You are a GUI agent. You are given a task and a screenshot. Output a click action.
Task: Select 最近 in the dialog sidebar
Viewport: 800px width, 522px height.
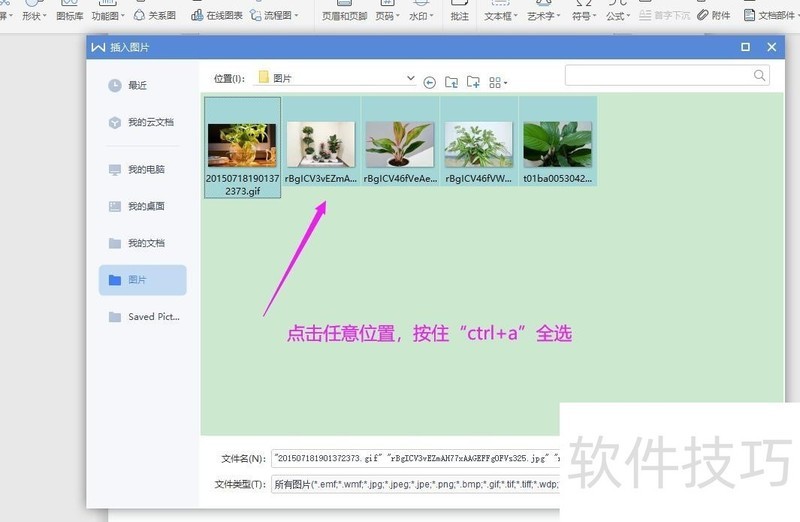128,85
